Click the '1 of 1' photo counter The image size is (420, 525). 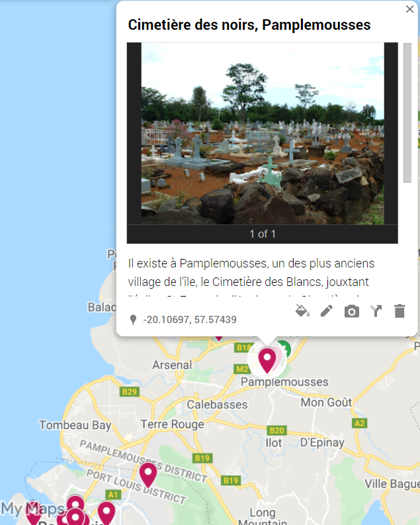[263, 234]
